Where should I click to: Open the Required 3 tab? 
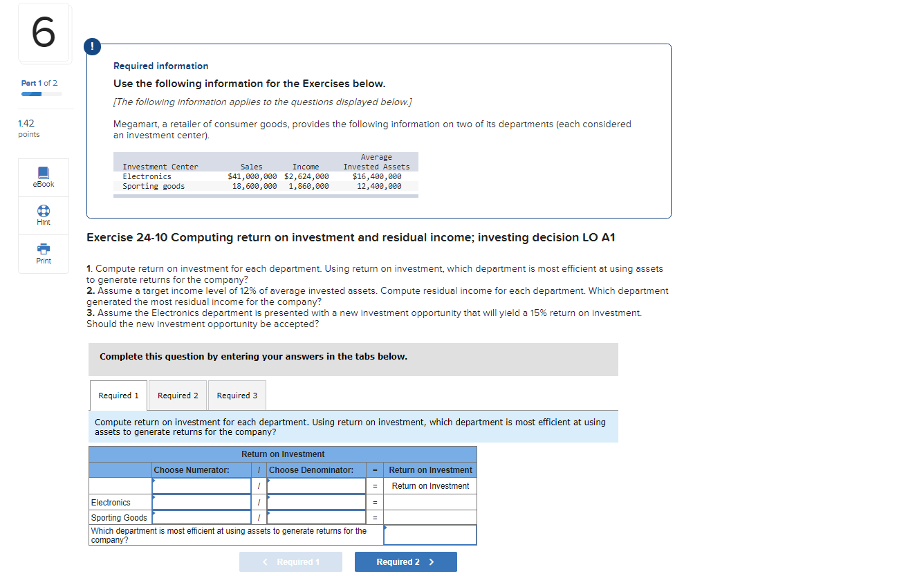coord(237,395)
